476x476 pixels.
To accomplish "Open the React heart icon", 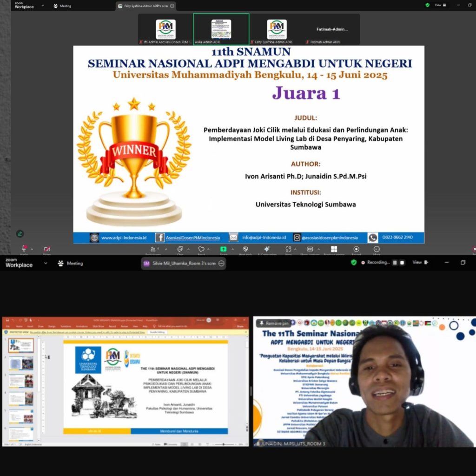I will point(201,249).
